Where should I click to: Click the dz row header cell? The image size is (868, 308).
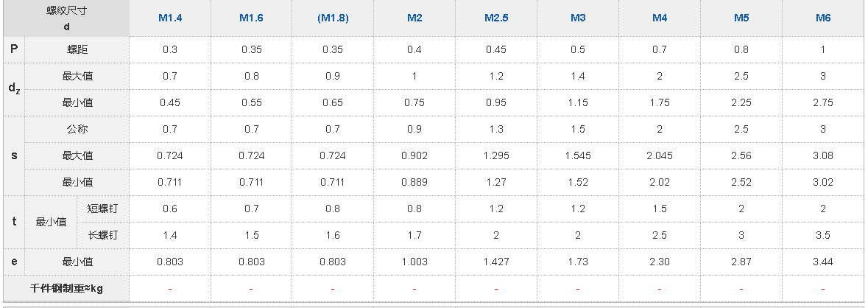coord(14,89)
